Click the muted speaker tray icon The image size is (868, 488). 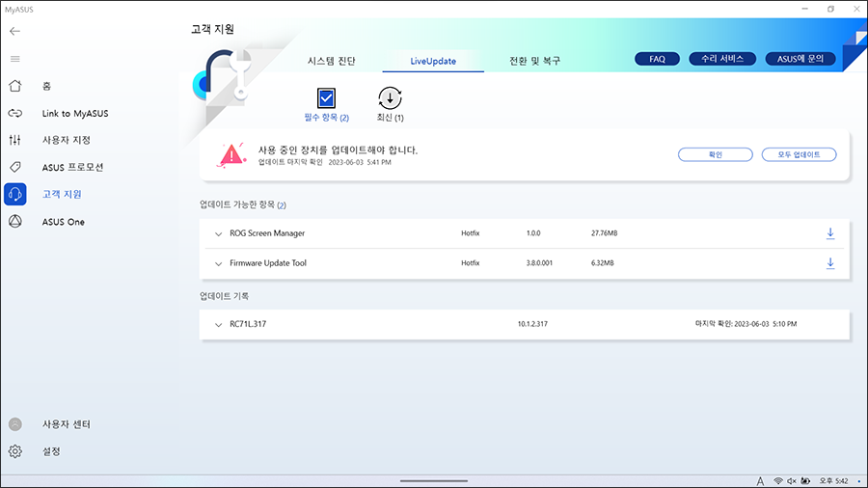792,481
